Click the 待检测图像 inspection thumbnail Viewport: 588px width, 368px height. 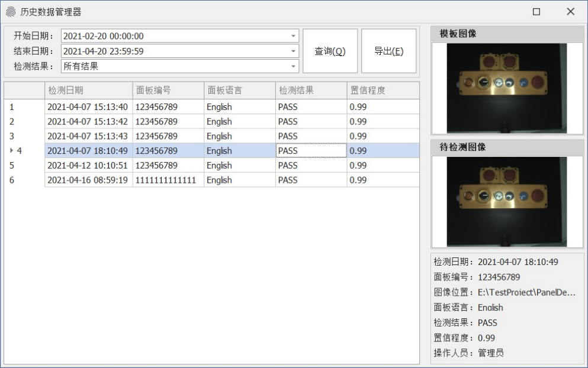pos(506,201)
